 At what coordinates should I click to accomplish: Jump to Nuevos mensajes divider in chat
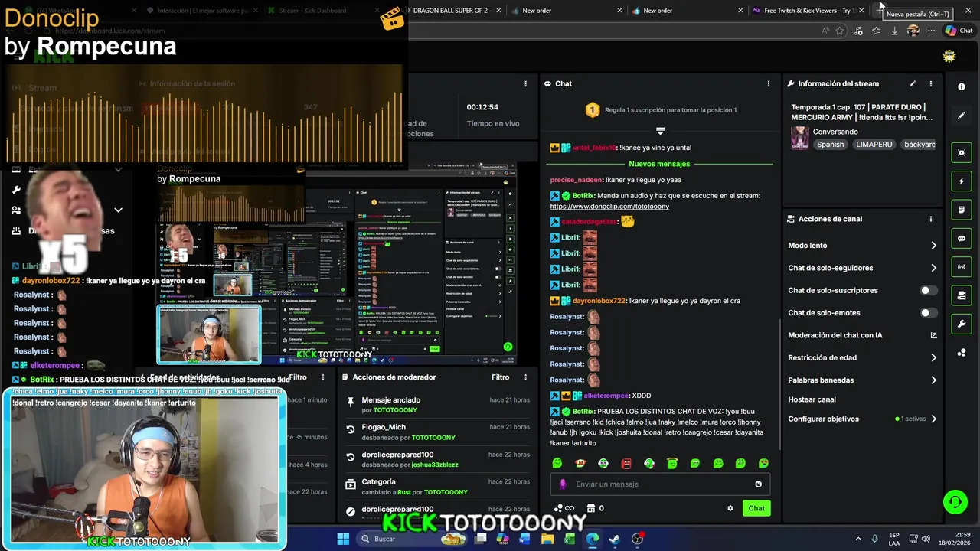pyautogui.click(x=659, y=164)
